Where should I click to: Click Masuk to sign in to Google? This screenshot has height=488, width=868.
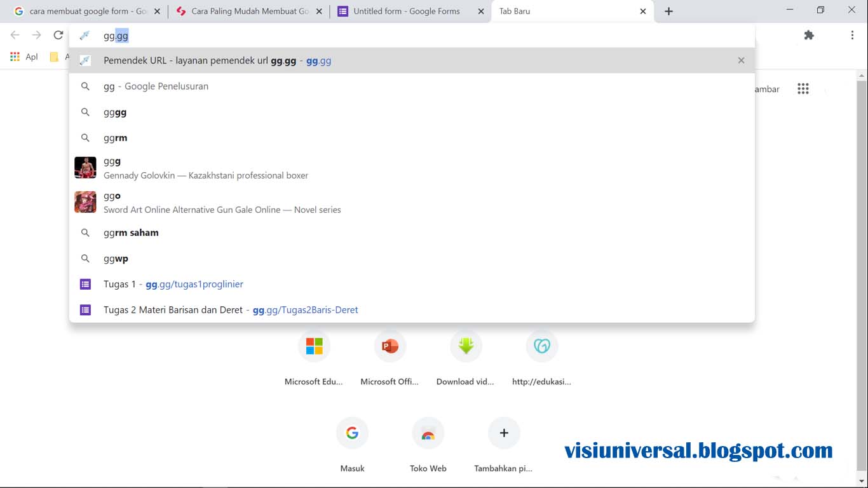pos(352,433)
